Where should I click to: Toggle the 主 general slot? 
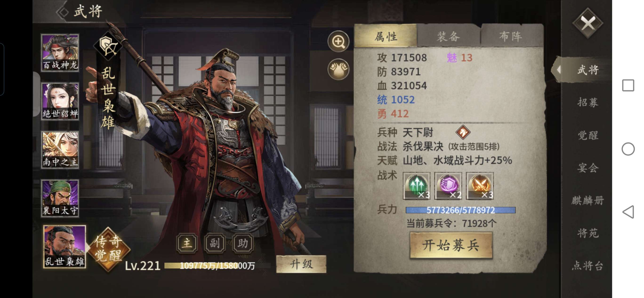(x=187, y=243)
